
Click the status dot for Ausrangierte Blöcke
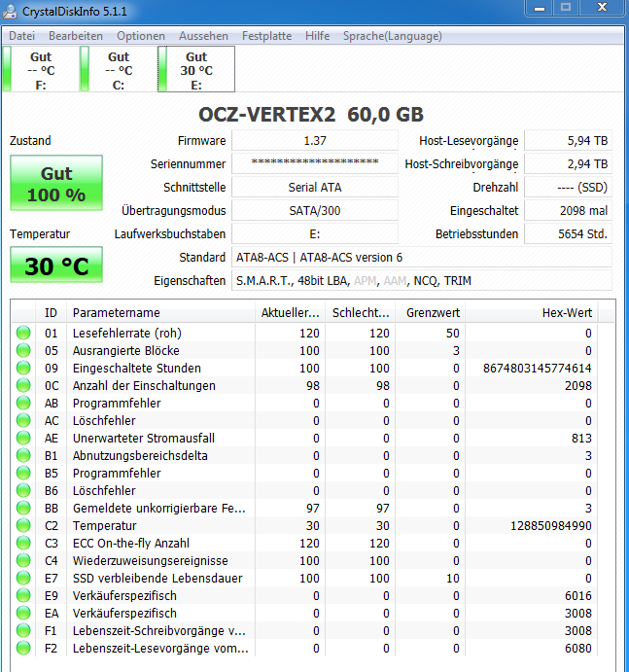click(23, 350)
